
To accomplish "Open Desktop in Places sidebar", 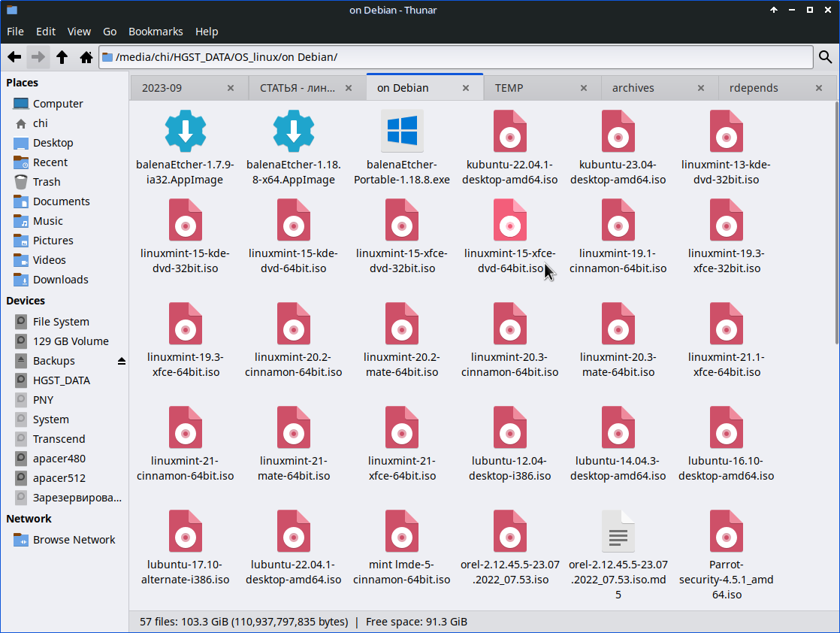I will click(53, 143).
